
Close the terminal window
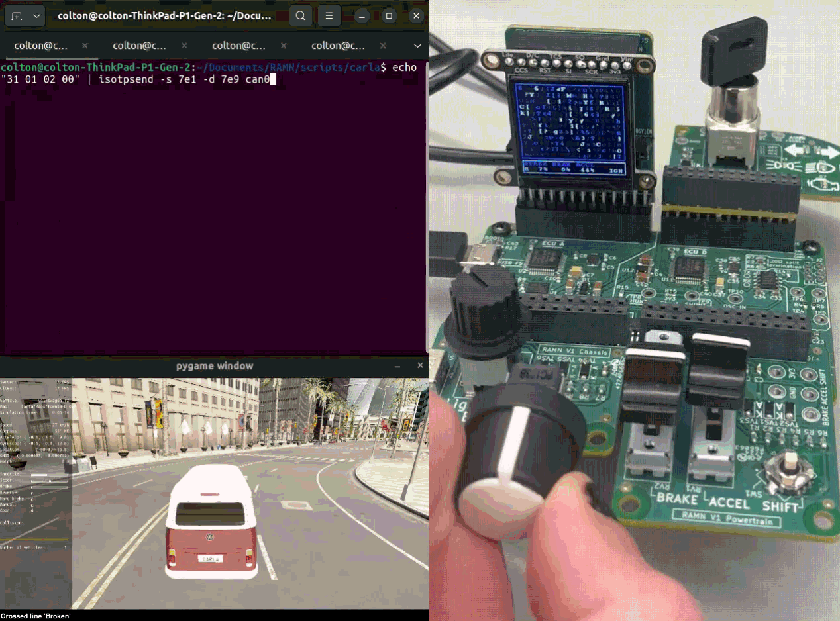tap(415, 16)
